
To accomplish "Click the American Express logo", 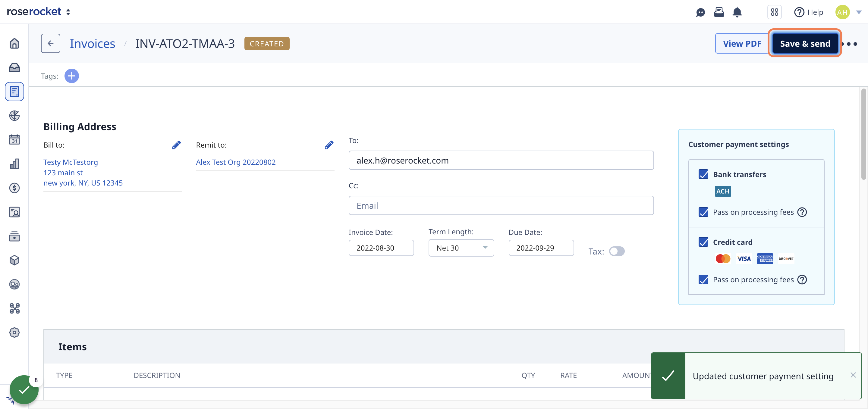I will click(x=765, y=258).
